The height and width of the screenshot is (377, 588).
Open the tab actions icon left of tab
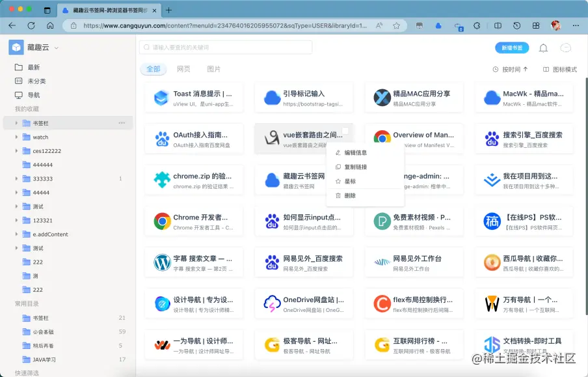coord(47,10)
